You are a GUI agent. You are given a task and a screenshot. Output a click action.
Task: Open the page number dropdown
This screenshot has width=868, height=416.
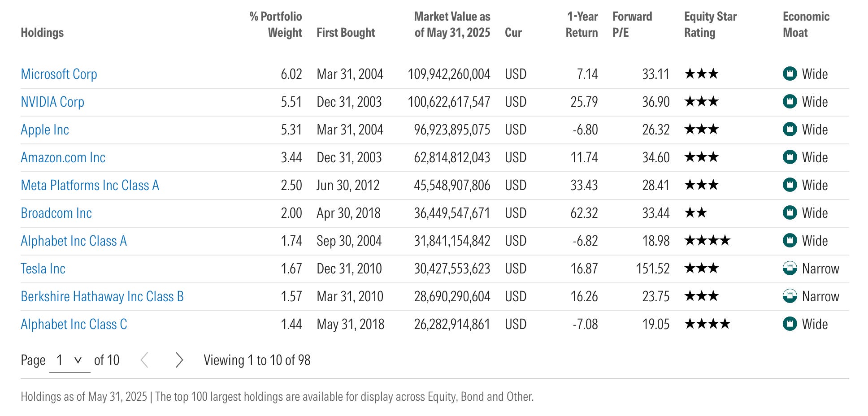coord(69,360)
